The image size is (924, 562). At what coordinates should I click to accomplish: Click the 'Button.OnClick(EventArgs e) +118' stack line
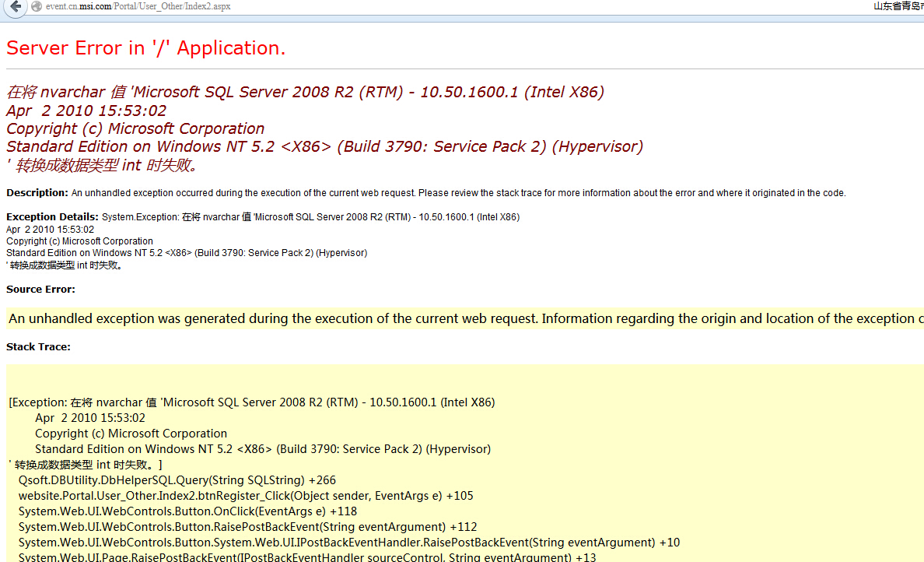[x=187, y=511]
